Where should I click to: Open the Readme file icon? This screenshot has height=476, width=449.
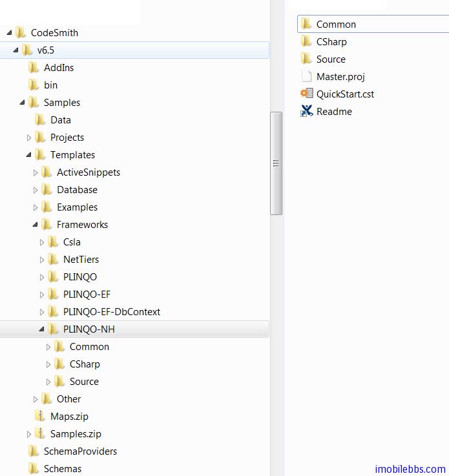pos(307,112)
